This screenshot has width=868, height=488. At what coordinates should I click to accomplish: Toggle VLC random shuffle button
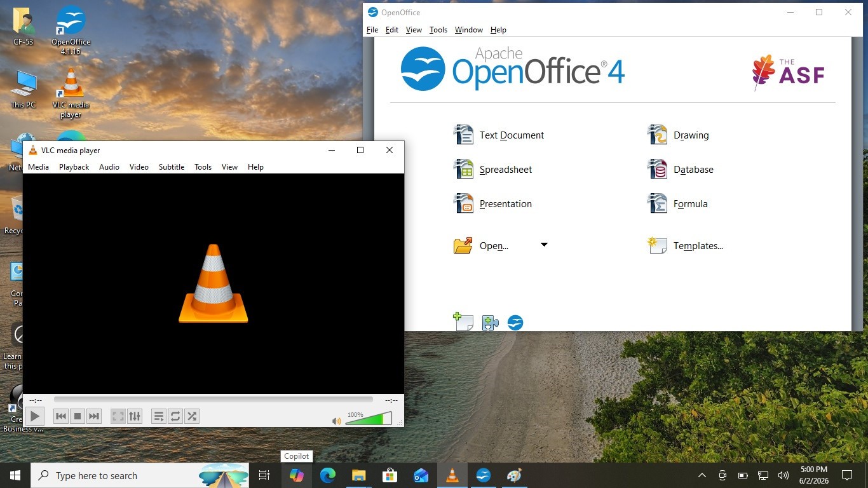(192, 416)
